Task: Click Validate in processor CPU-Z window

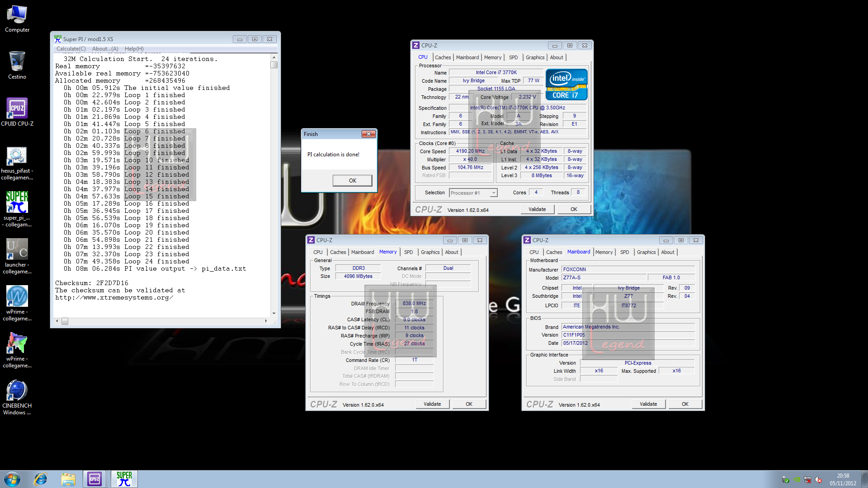Action: [x=537, y=209]
